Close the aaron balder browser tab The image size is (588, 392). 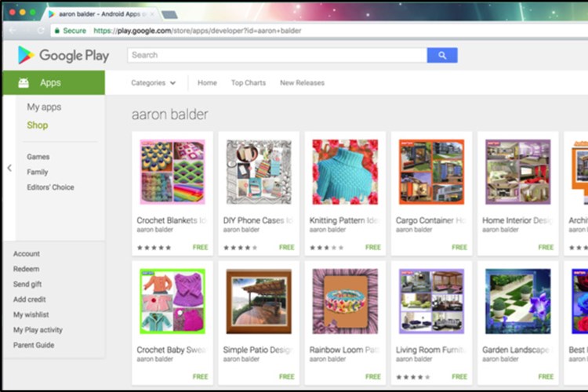[x=152, y=14]
